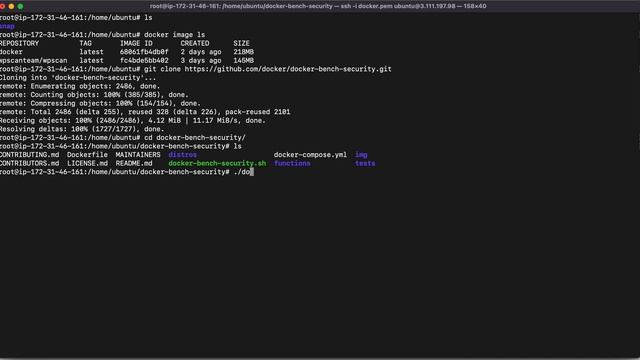Viewport: 640px width, 360px height.
Task: Click the 'wpscanteam/wpscan' repository name
Action: pyautogui.click(x=33, y=60)
